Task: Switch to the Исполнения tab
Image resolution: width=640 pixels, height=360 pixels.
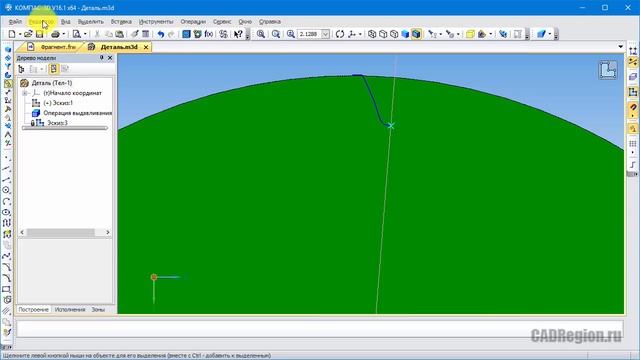Action: click(x=70, y=309)
